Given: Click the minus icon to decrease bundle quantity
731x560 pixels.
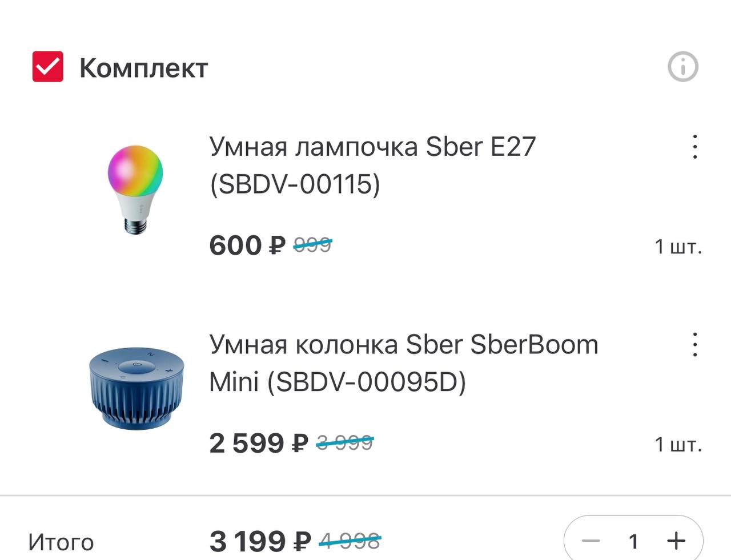Looking at the screenshot, I should (x=592, y=541).
